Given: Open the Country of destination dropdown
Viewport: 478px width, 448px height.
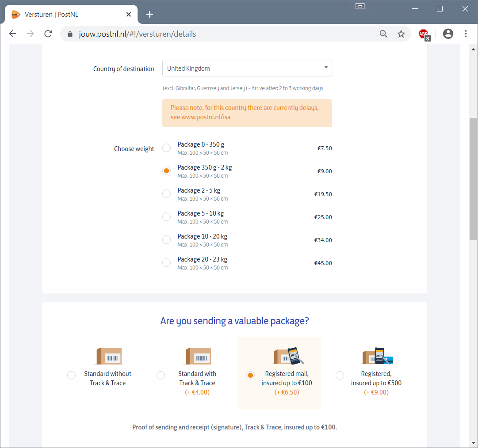Looking at the screenshot, I should (247, 68).
